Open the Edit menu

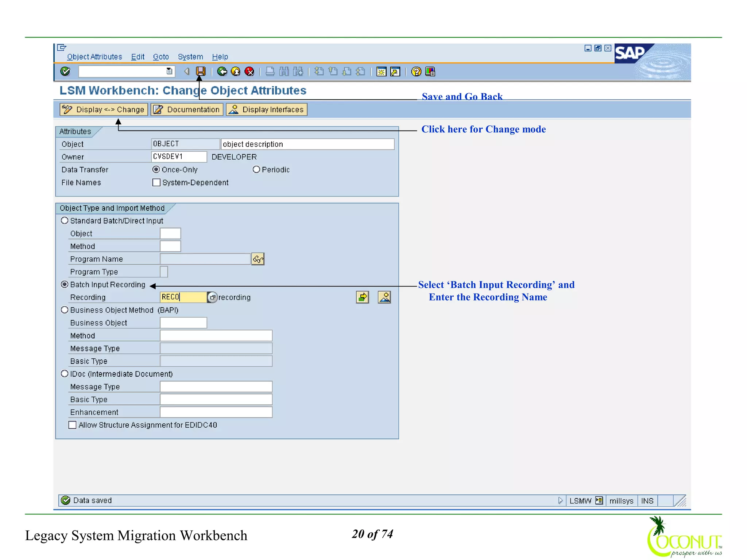(138, 57)
